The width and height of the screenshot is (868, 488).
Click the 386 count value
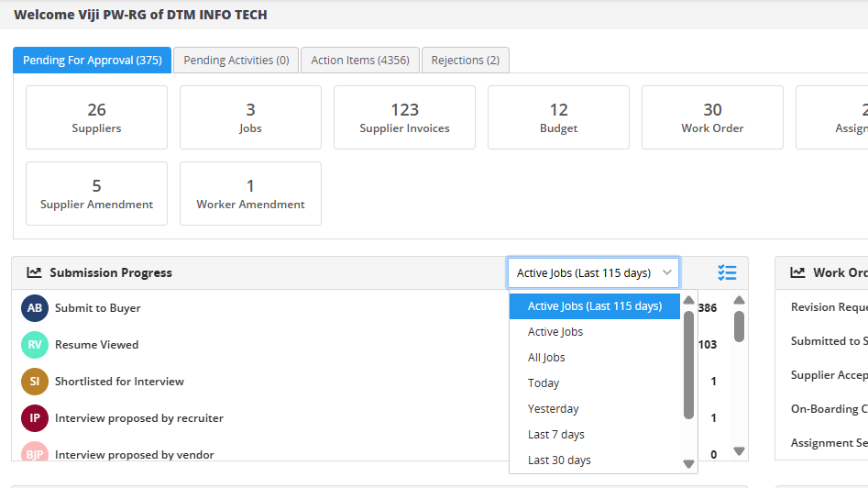pos(708,308)
